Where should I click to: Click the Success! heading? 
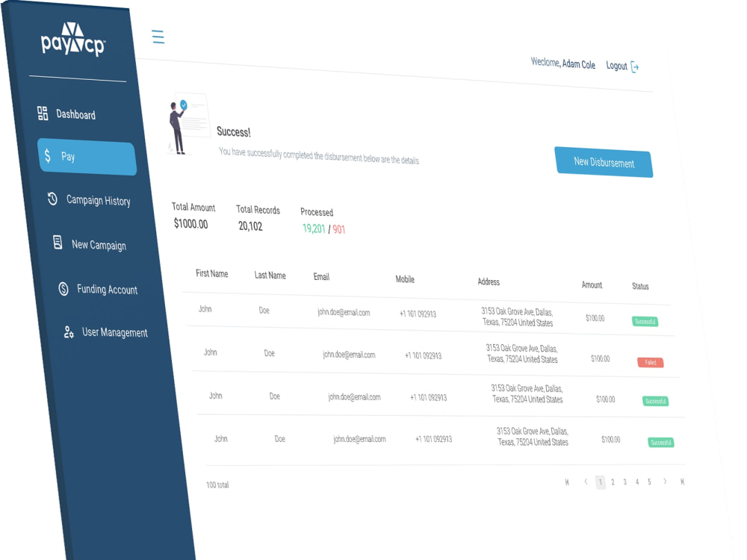233,131
